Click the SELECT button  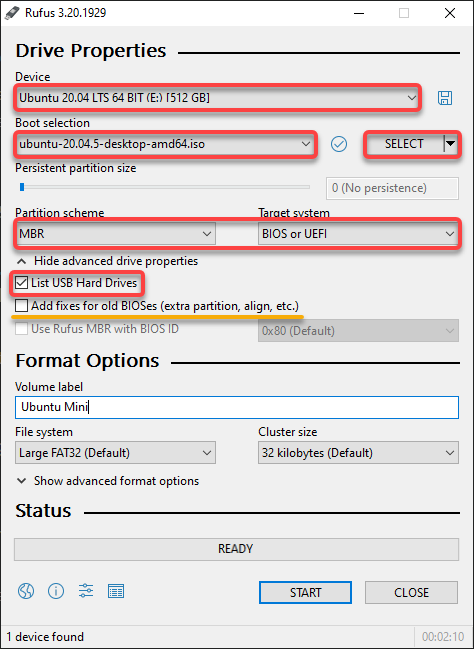point(404,144)
